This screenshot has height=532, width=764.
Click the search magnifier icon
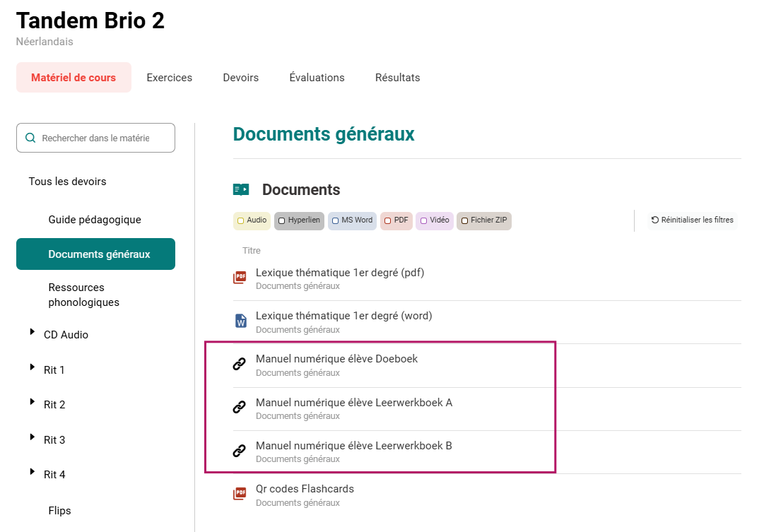click(30, 138)
